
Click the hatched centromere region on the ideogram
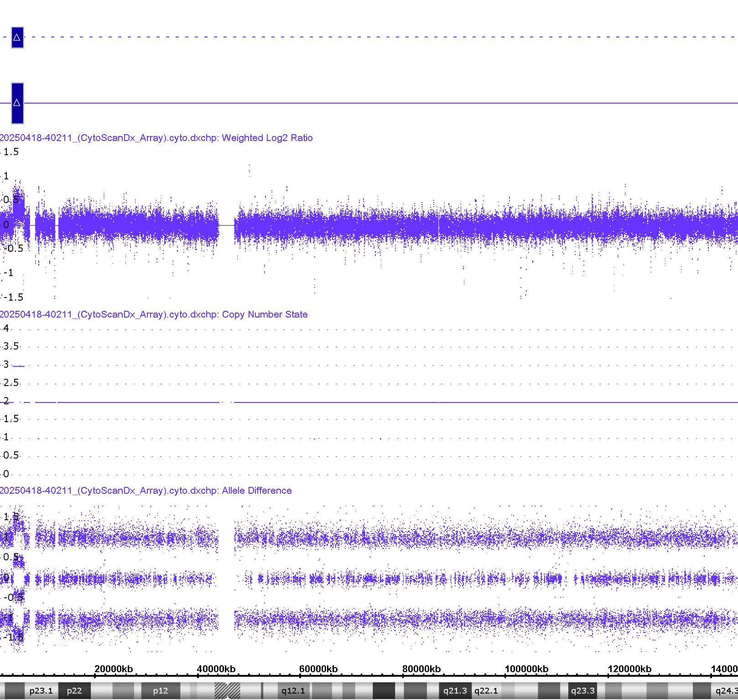pyautogui.click(x=228, y=691)
